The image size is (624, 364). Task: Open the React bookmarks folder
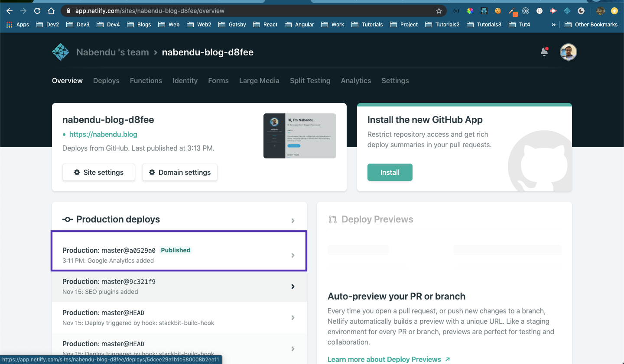click(x=265, y=25)
